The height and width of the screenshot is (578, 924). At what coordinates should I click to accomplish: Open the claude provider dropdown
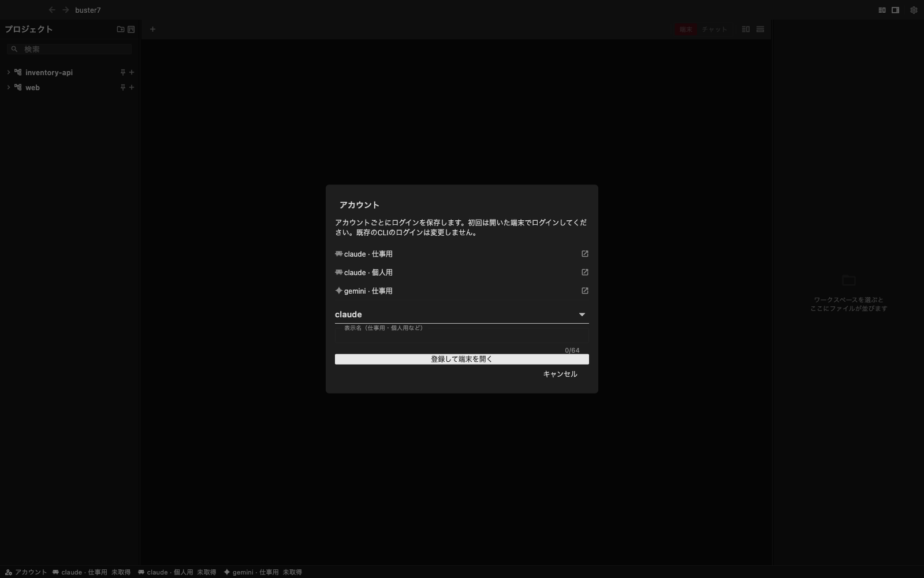(x=461, y=314)
